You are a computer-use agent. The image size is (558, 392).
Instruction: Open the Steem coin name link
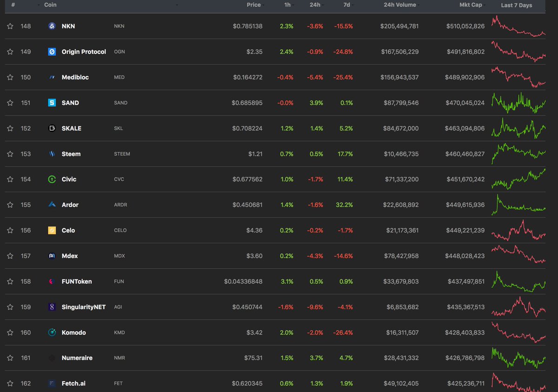71,154
